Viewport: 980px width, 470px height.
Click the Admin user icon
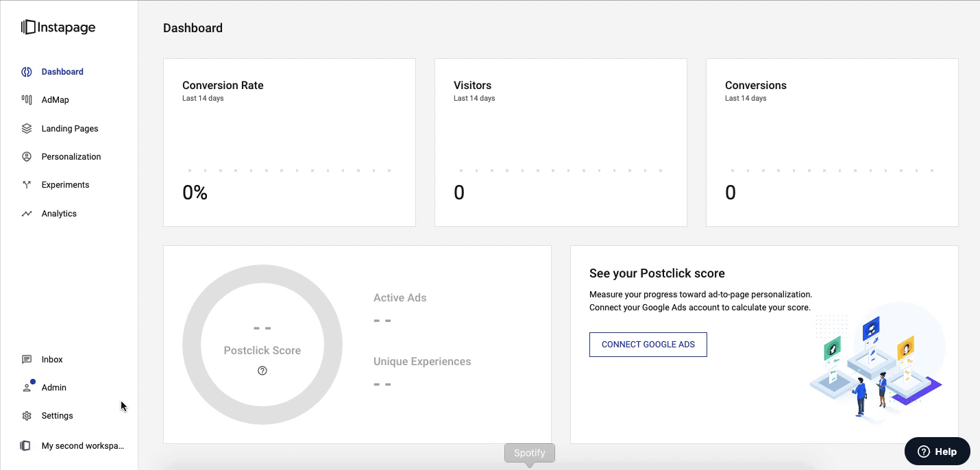pyautogui.click(x=27, y=387)
